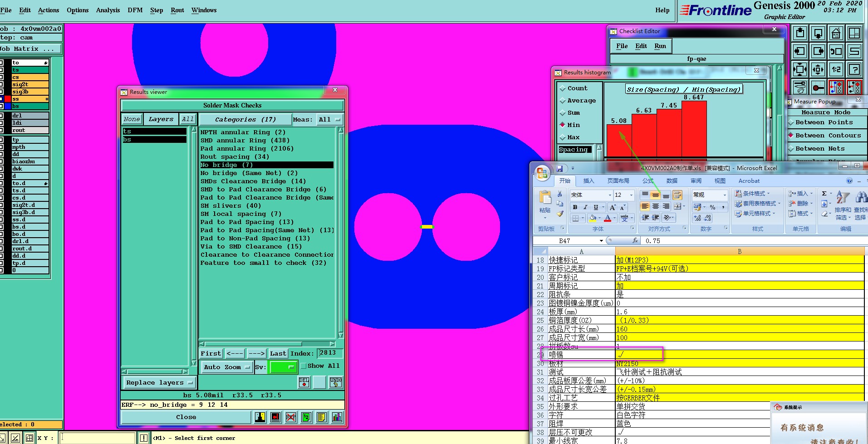Image resolution: width=868 pixels, height=444 pixels.
Task: Expand the Replace layers dropdown
Action: (x=159, y=383)
